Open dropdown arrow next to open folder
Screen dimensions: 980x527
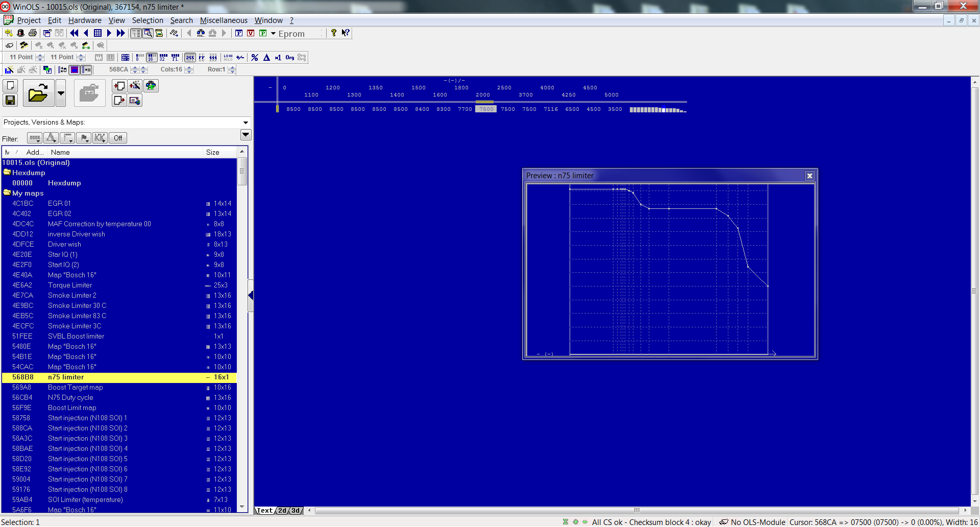61,93
